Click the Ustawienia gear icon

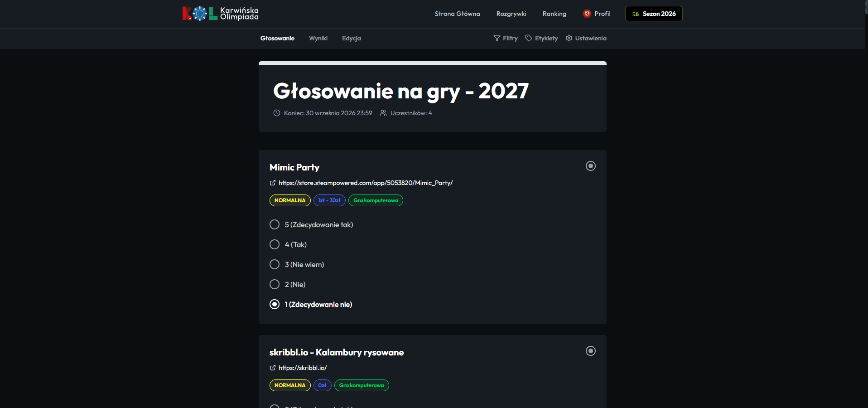coord(569,38)
